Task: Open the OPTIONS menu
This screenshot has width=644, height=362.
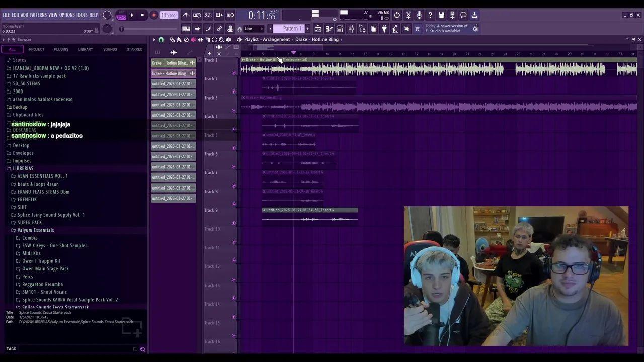Action: coord(67,15)
